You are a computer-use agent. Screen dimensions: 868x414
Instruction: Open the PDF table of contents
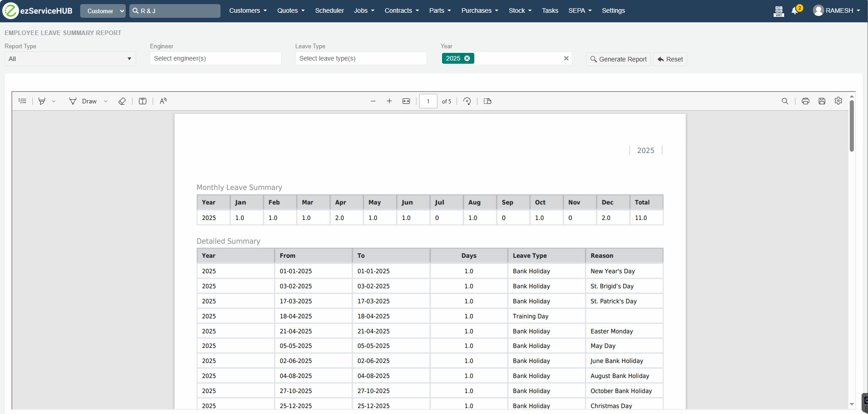[x=22, y=101]
